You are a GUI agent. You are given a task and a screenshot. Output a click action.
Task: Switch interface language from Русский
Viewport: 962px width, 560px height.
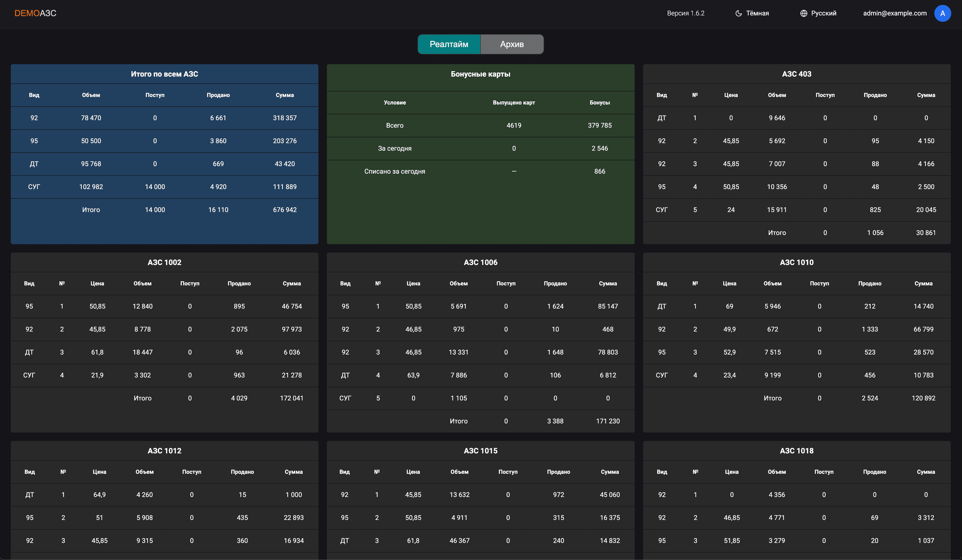tap(823, 13)
